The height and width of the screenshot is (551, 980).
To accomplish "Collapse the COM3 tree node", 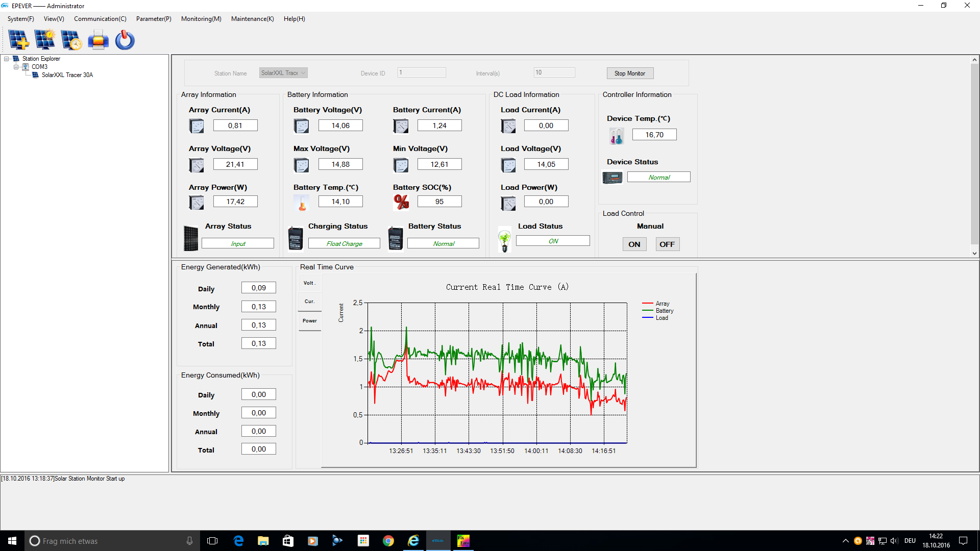I will (16, 67).
